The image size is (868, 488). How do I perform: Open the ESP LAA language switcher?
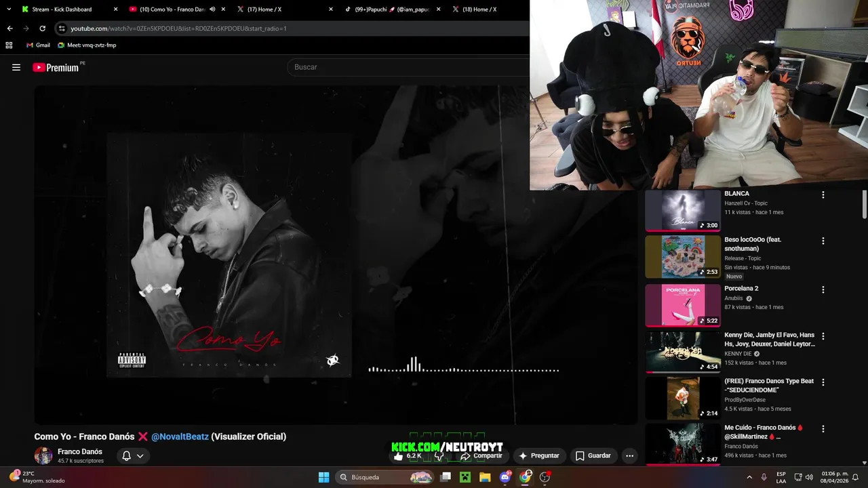coord(781,477)
